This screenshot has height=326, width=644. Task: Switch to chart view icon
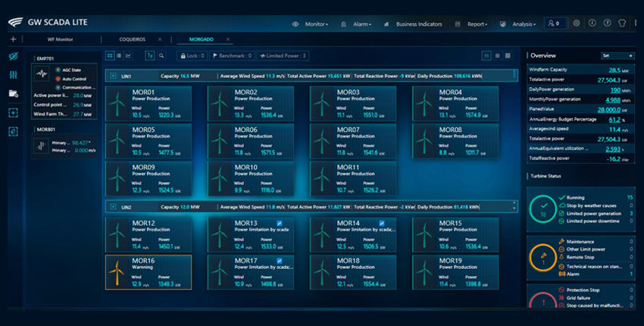(128, 55)
